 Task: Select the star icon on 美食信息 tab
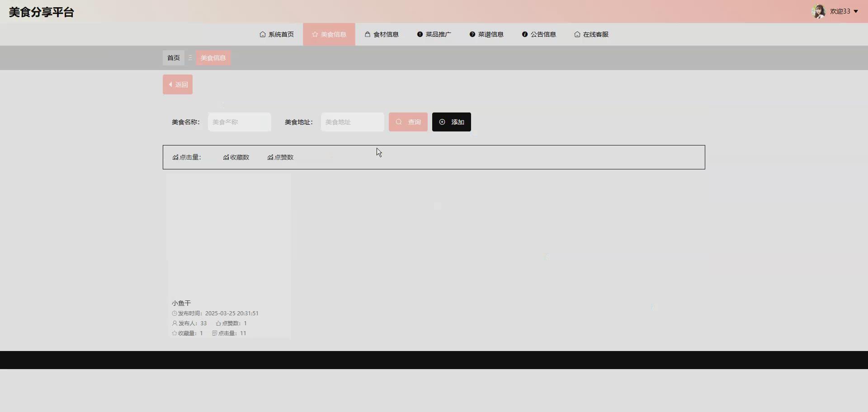tap(314, 34)
